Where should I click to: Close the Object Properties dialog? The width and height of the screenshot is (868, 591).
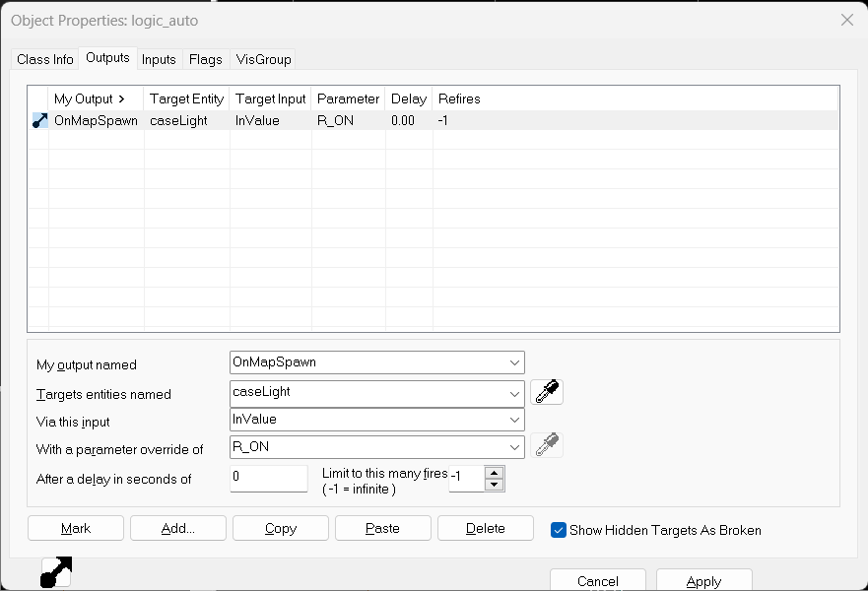point(845,20)
